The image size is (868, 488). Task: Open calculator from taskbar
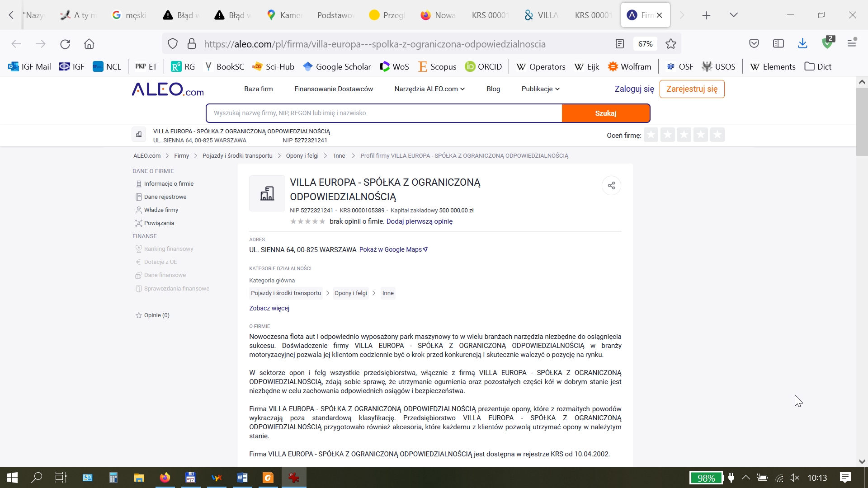coord(113,478)
